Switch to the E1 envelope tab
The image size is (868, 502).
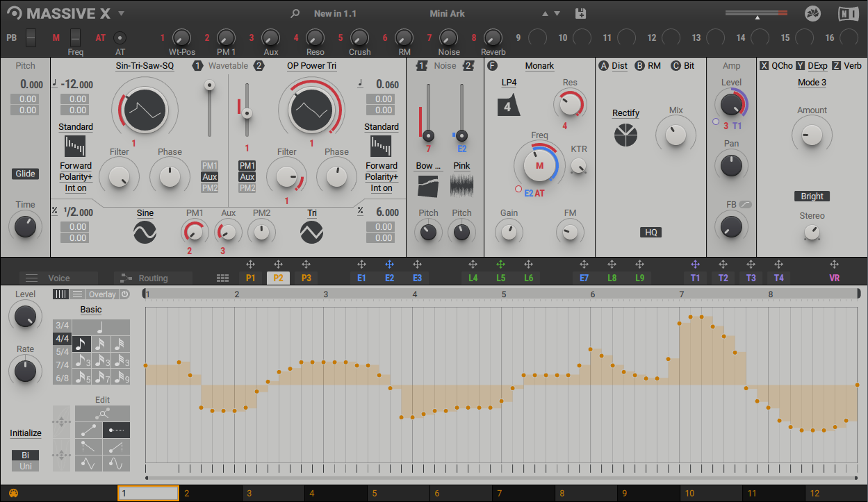(x=361, y=278)
